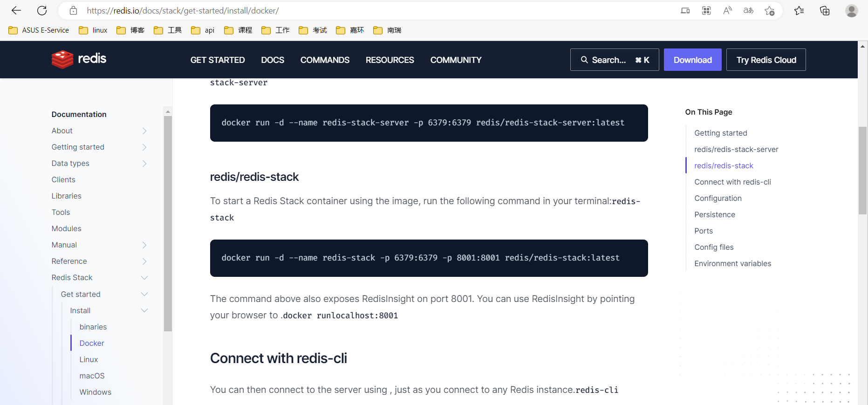The height and width of the screenshot is (405, 868).
Task: Open the 工作 bookmark folder
Action: (x=275, y=30)
